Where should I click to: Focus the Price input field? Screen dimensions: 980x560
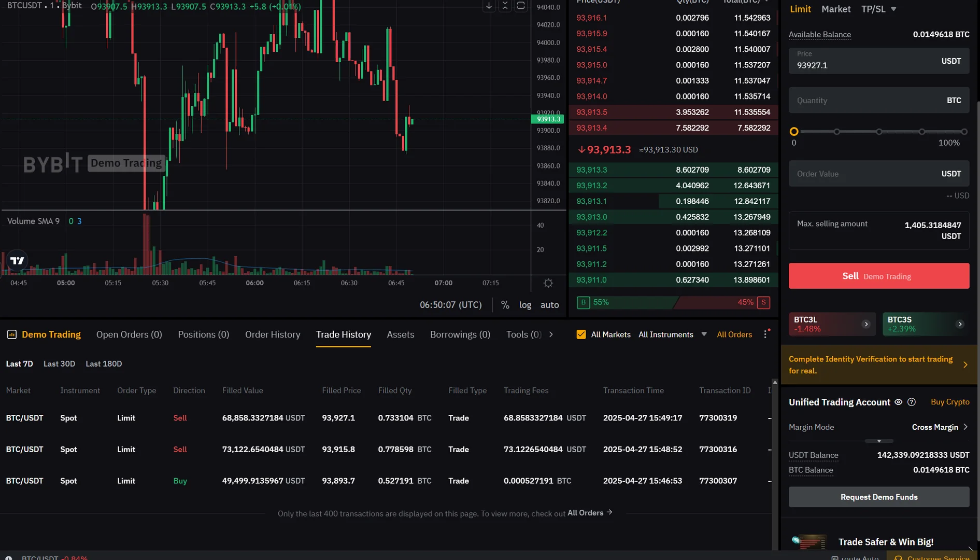879,61
